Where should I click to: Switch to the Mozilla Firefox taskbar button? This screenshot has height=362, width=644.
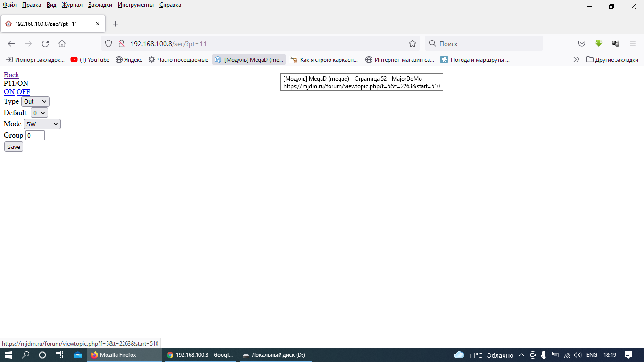click(x=124, y=355)
